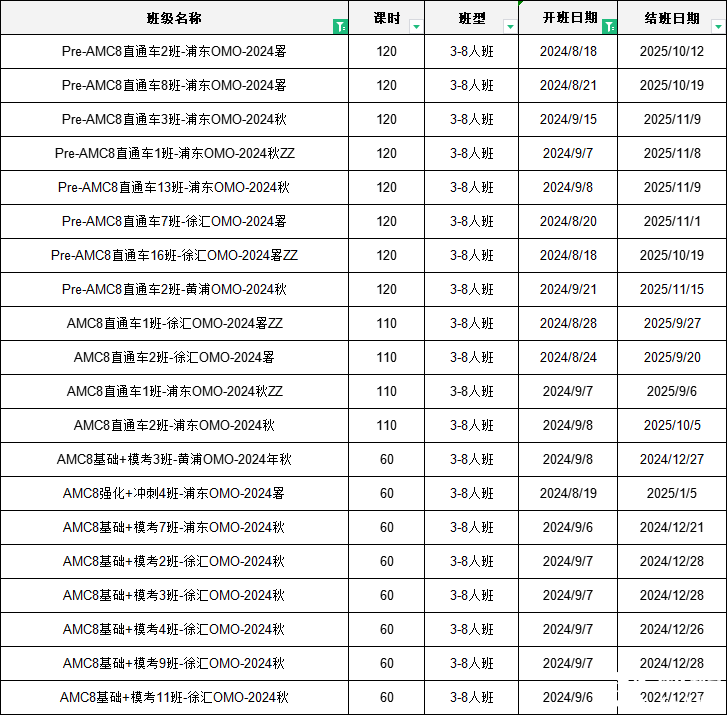Select end date 2025/10/5
Viewport: 727px width, 715px height.
coord(672,425)
